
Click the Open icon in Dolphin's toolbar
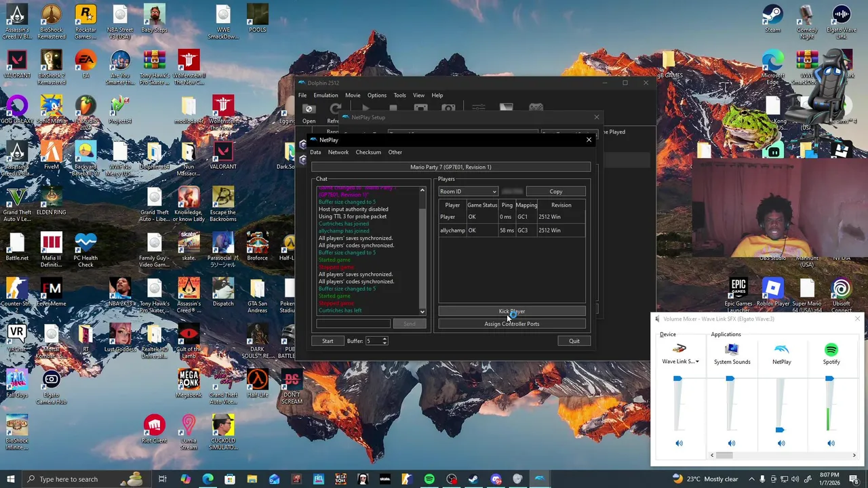tap(309, 114)
